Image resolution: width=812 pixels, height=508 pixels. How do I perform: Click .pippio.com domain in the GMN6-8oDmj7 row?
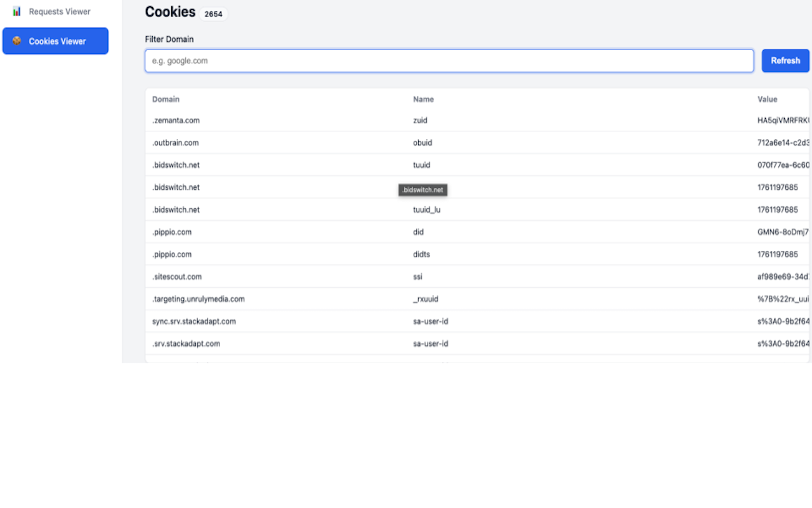coord(172,232)
